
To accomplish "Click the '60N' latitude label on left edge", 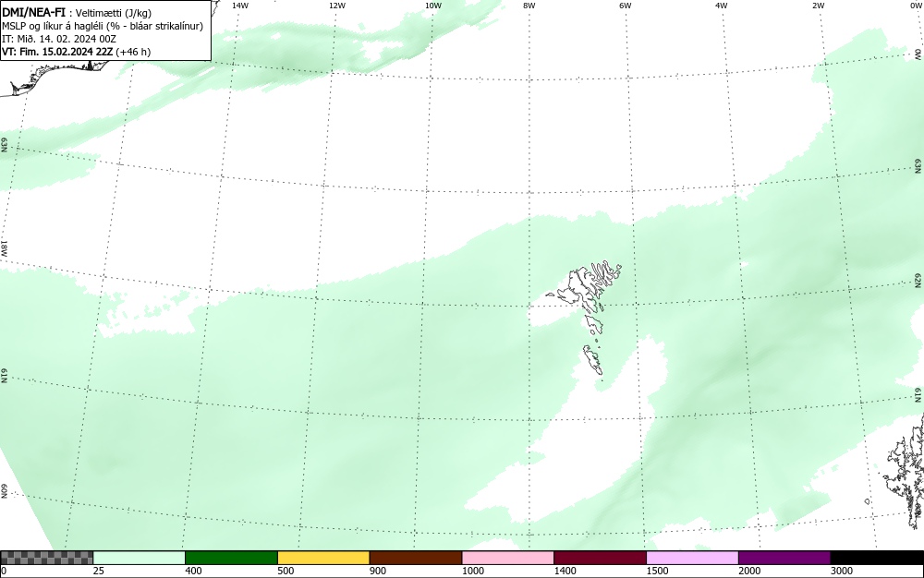I will (x=4, y=491).
